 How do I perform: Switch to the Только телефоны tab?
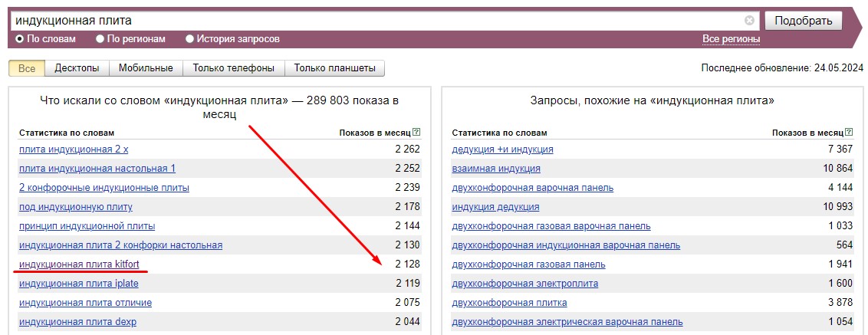coord(234,69)
